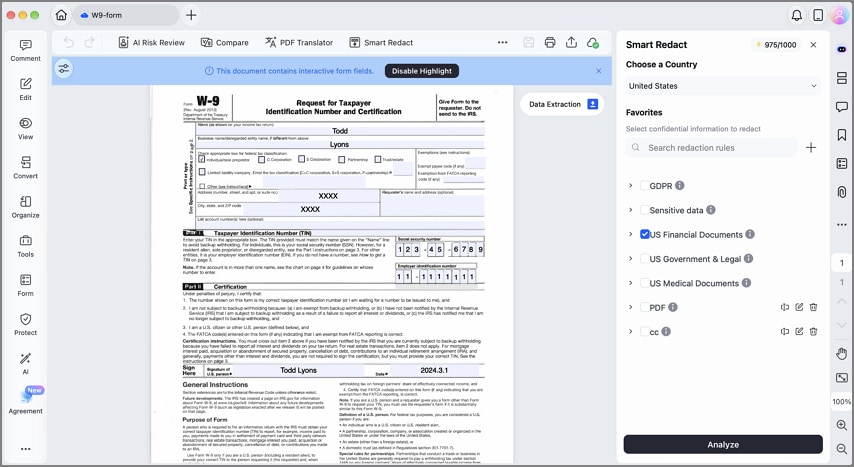The width and height of the screenshot is (854, 467).
Task: Enable US Government & Legal checkbox
Action: (x=644, y=259)
